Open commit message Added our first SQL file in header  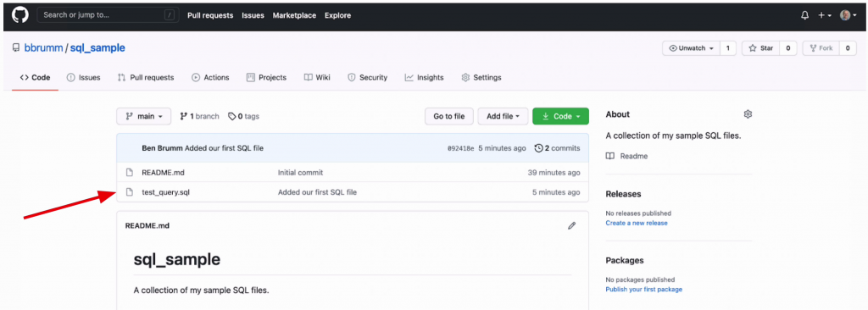coord(224,148)
